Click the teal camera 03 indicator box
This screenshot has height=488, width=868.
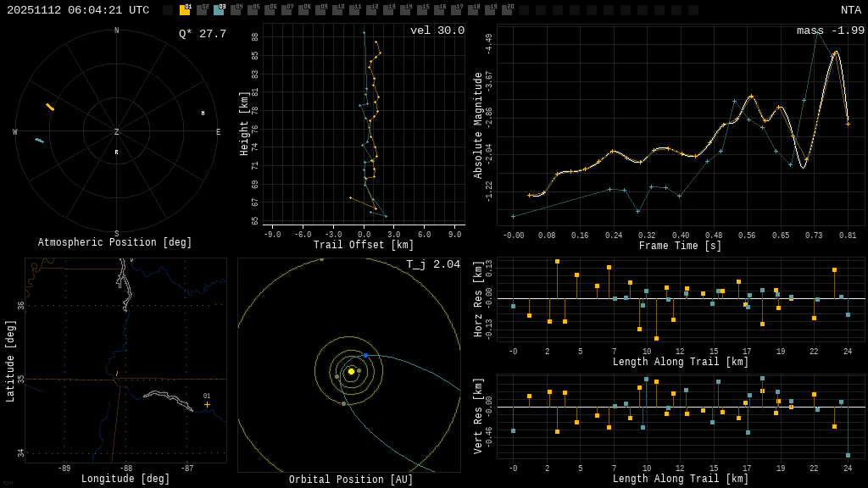[x=219, y=10]
